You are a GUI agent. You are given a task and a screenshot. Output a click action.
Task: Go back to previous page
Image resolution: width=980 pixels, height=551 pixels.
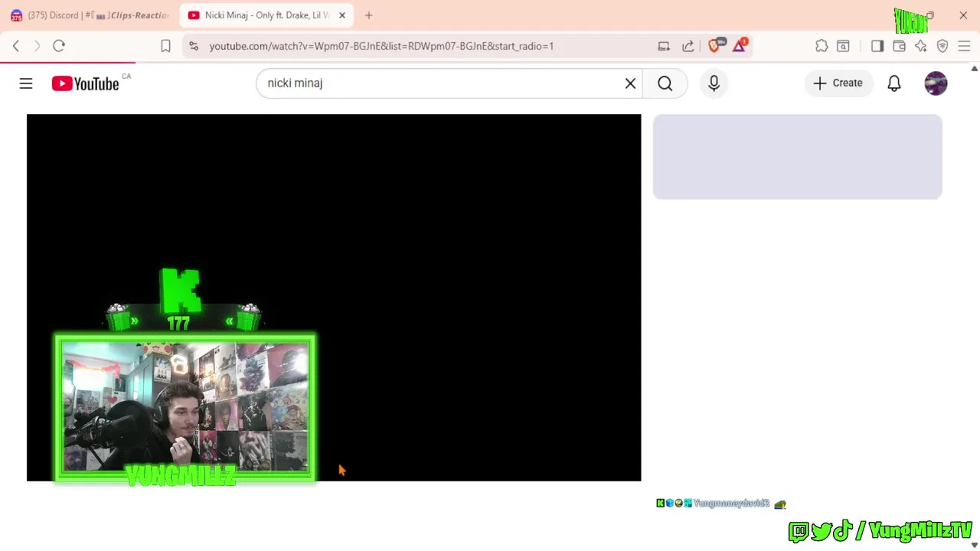[16, 46]
